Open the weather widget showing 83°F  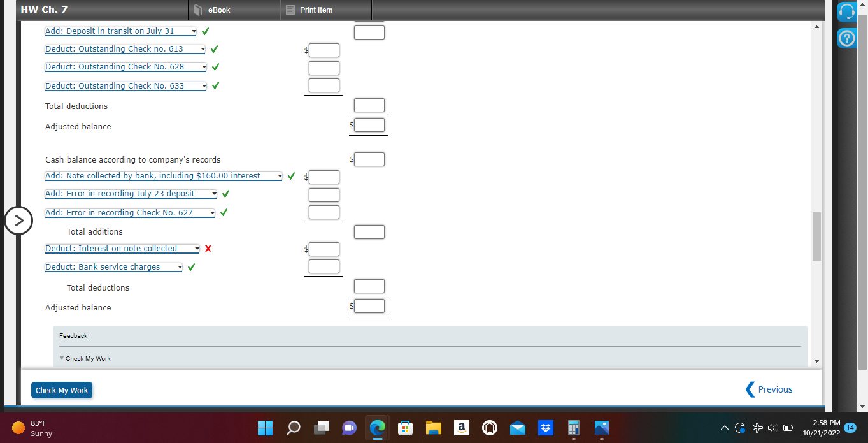pyautogui.click(x=32, y=428)
